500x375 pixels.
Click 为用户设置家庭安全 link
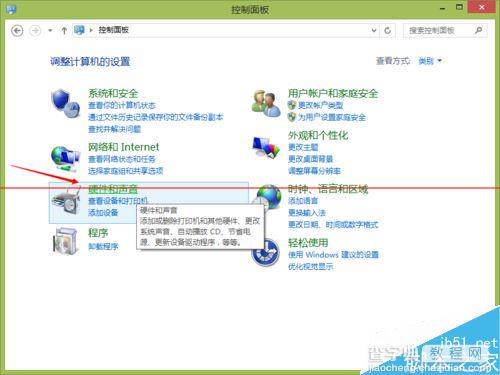point(332,117)
